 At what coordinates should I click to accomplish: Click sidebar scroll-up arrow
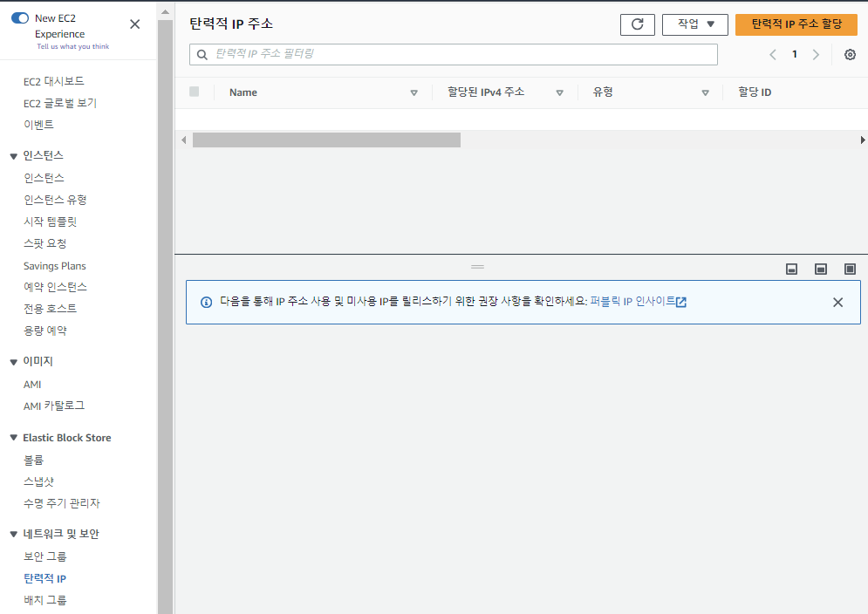pyautogui.click(x=165, y=11)
